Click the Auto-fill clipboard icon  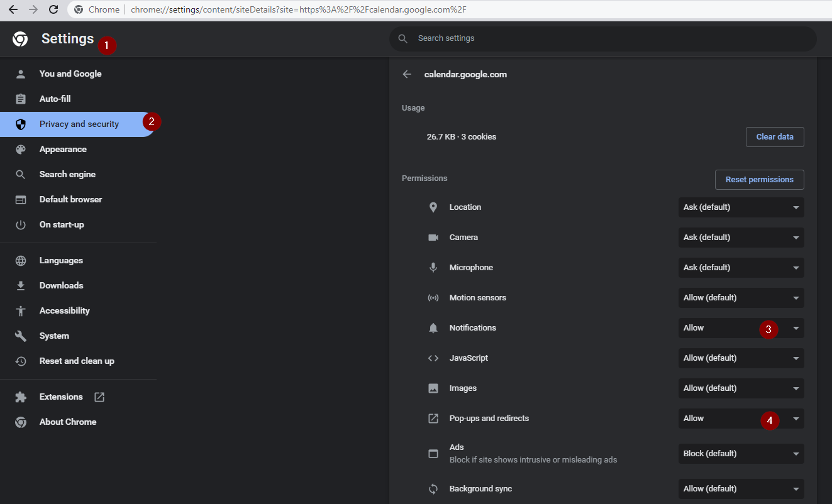(21, 99)
